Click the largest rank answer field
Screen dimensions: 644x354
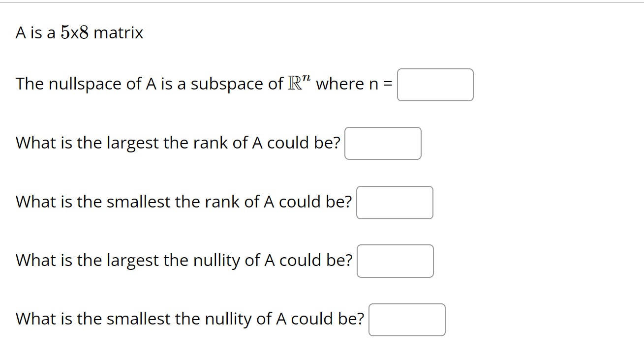(383, 143)
